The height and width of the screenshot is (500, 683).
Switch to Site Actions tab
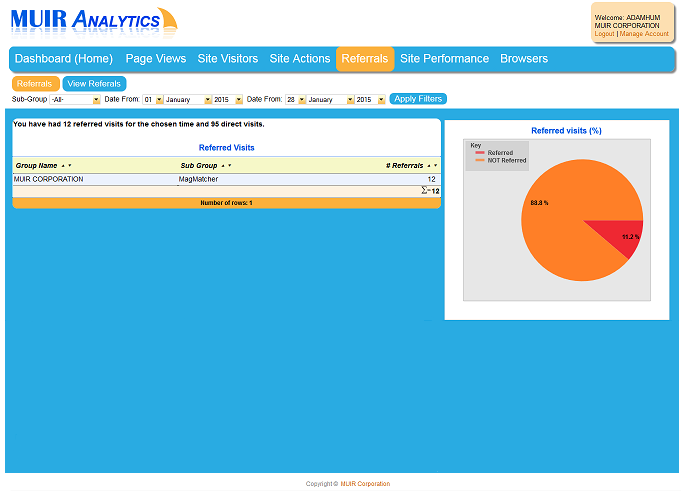point(300,59)
